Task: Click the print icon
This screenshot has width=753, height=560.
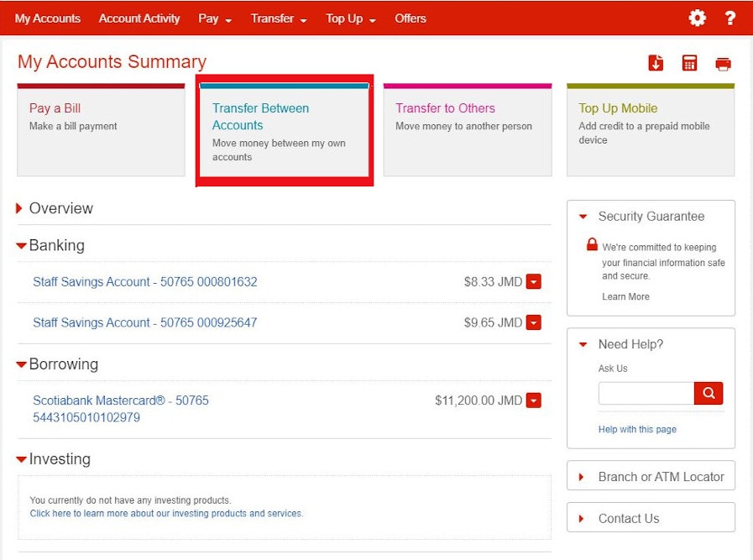Action: [723, 62]
